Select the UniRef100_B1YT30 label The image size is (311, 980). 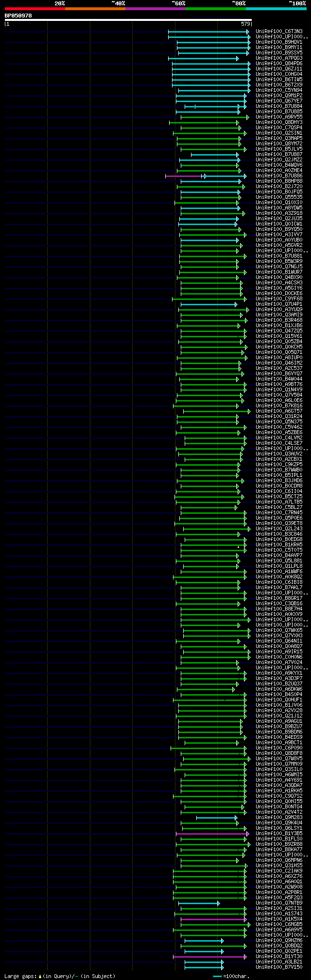click(279, 957)
